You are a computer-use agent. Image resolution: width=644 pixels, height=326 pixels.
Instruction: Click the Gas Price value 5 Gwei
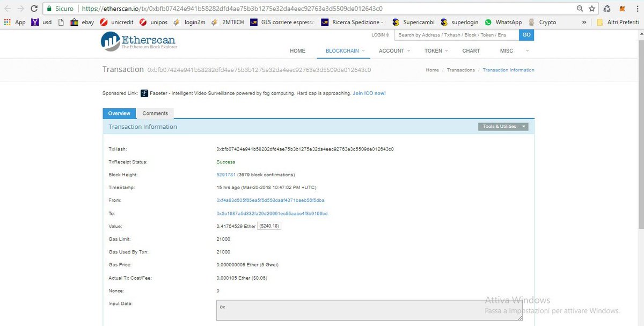247,265
